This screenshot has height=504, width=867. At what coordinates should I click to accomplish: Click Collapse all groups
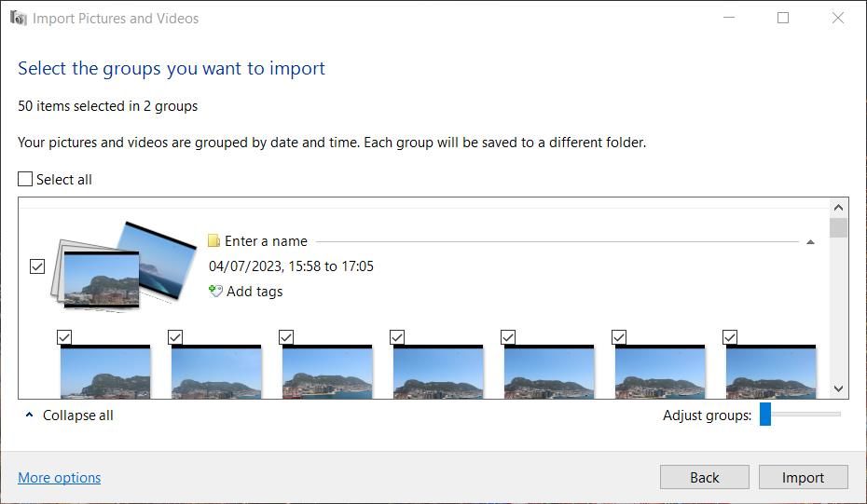78,415
